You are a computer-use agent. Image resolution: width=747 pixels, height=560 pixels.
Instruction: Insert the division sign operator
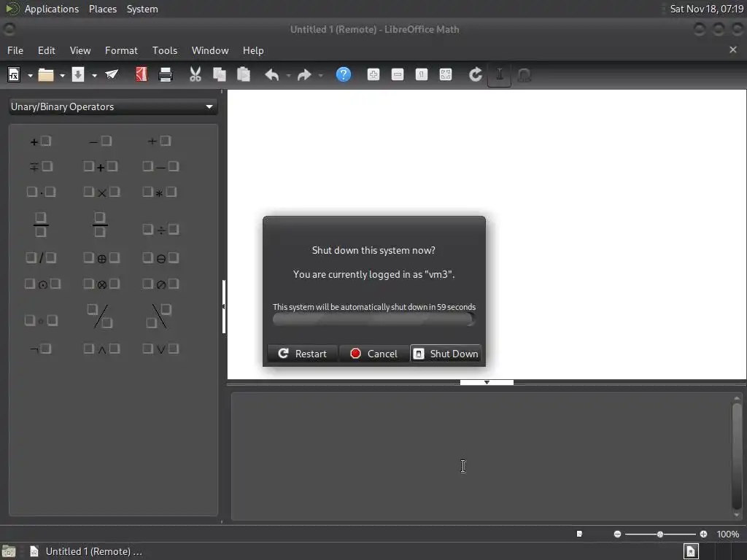(160, 230)
